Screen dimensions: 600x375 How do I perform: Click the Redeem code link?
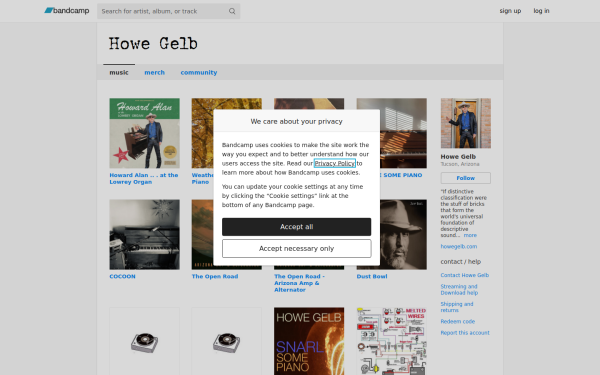coord(458,321)
